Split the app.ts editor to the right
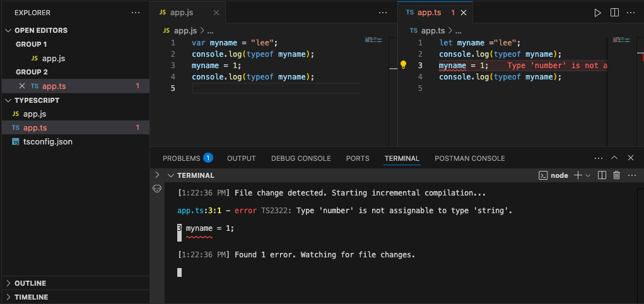 pos(614,13)
